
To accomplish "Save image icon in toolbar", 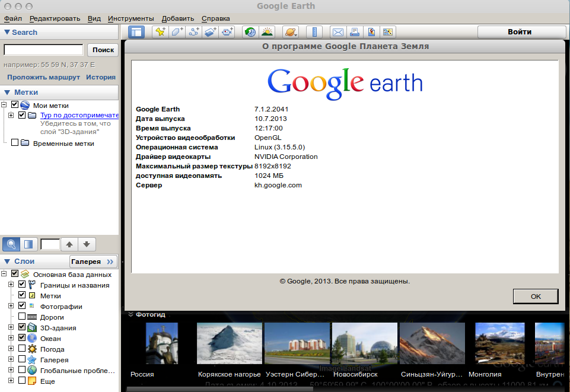I will (x=371, y=32).
